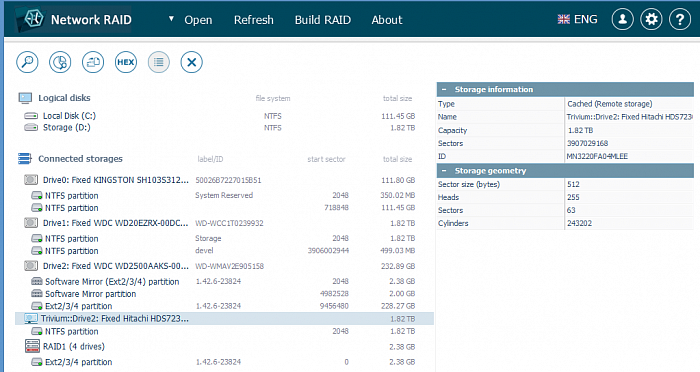Click the Connected storages server icon
Screen dimensions: 700x372
click(25, 159)
